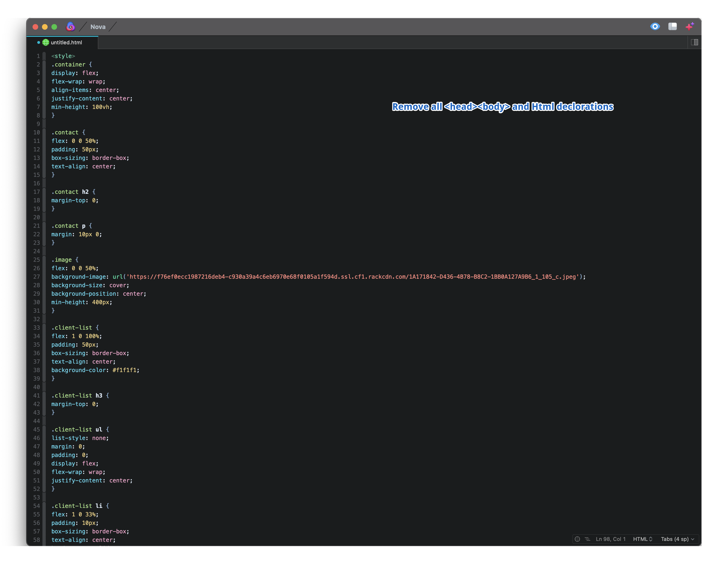Click 'list-style: none;' on line 46
The height and width of the screenshot is (581, 728).
coord(80,438)
